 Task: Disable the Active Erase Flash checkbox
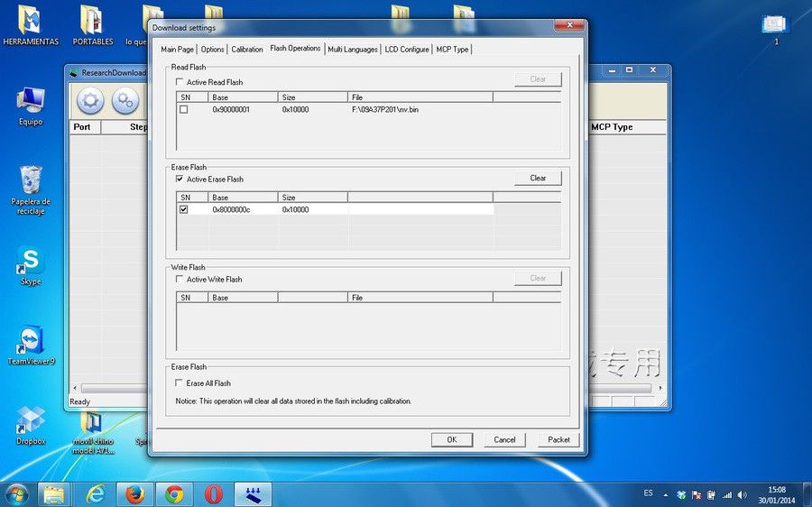click(180, 179)
